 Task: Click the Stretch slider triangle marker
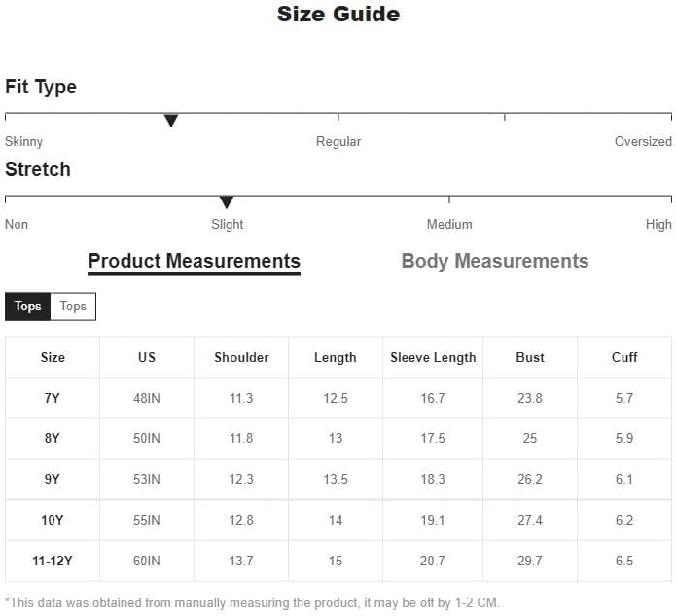pos(227,202)
